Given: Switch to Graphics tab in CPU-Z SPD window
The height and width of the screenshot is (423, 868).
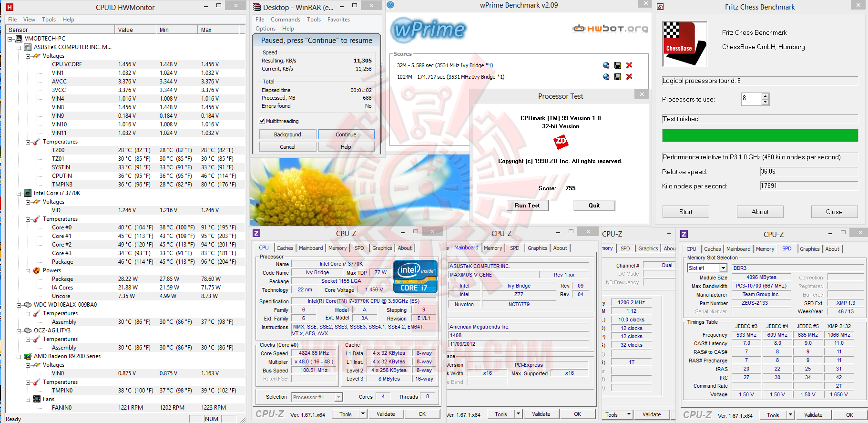Looking at the screenshot, I should pos(809,249).
